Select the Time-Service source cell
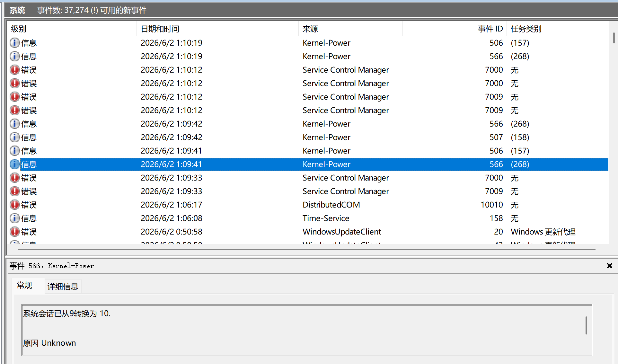 [326, 218]
